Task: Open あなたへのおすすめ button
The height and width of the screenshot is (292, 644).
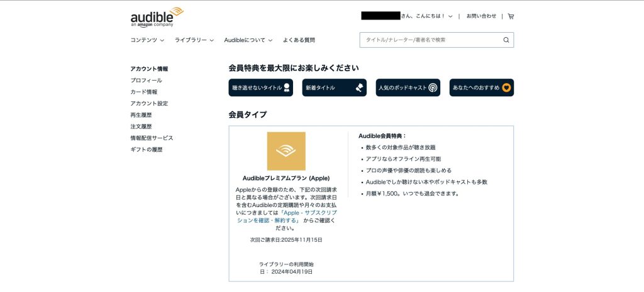Action: point(481,87)
